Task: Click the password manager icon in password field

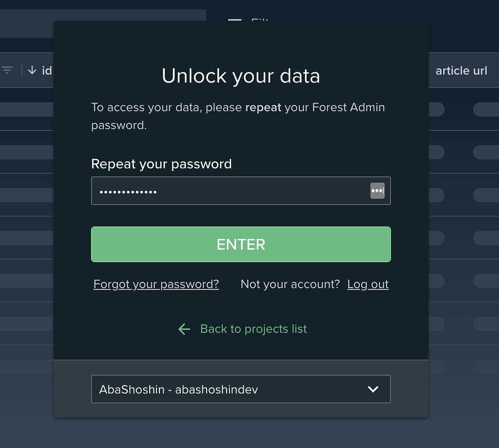Action: pos(377,191)
